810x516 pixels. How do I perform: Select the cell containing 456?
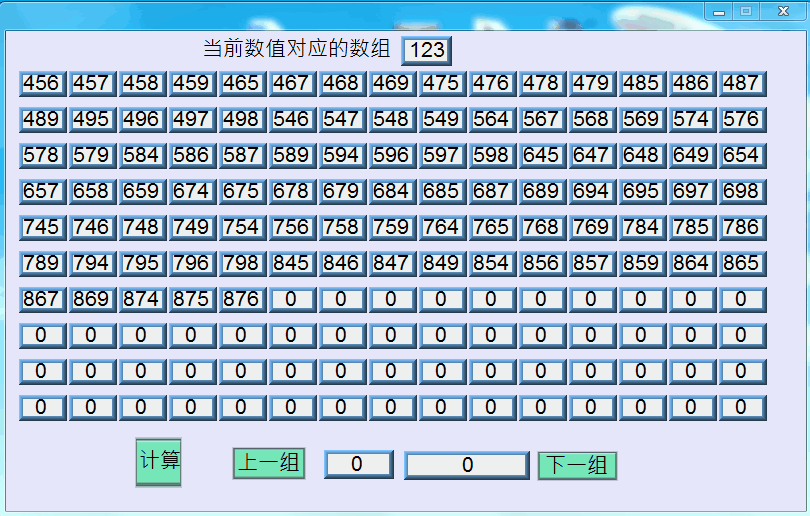(x=41, y=84)
